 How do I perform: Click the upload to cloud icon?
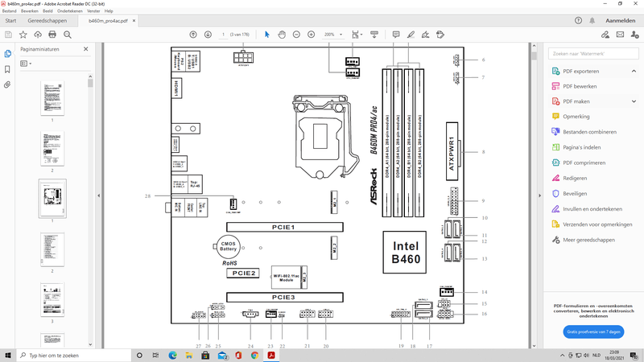click(38, 35)
